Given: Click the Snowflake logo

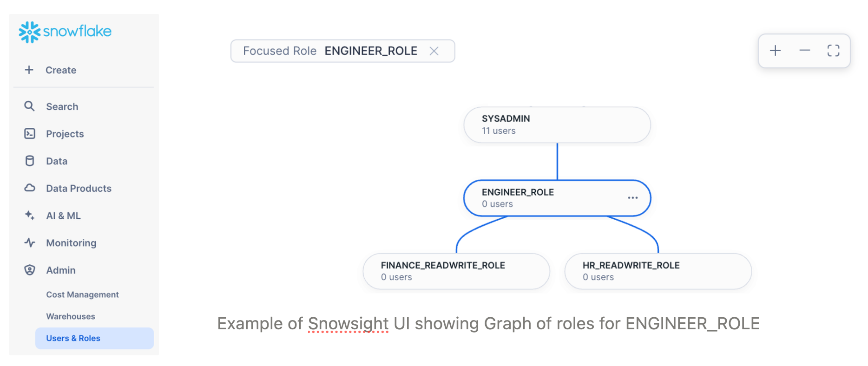Looking at the screenshot, I should tap(65, 32).
